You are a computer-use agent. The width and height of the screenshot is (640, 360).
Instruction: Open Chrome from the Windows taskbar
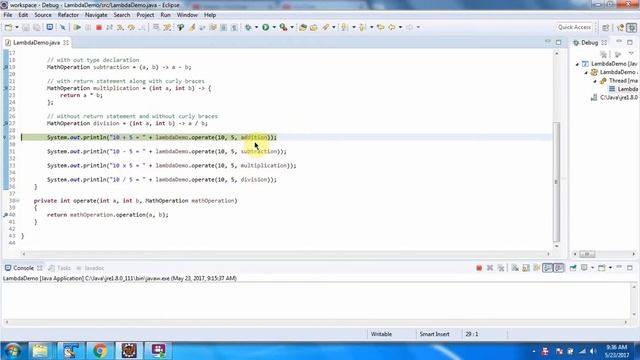tap(99, 351)
